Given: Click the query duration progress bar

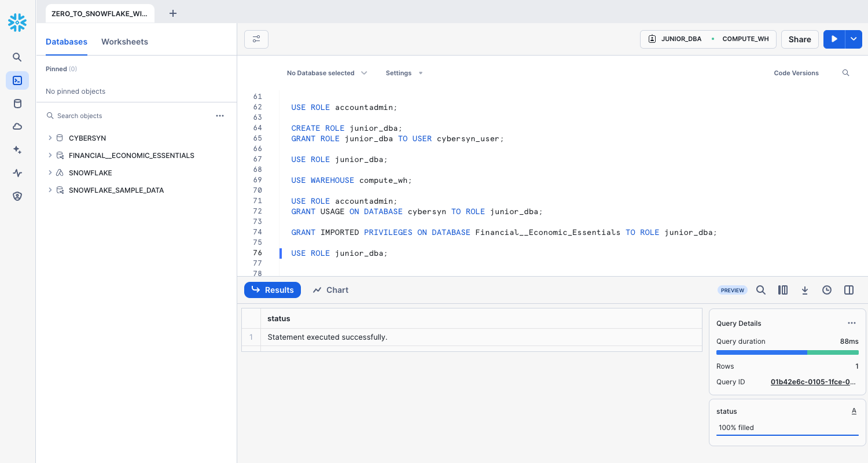Looking at the screenshot, I should point(787,352).
